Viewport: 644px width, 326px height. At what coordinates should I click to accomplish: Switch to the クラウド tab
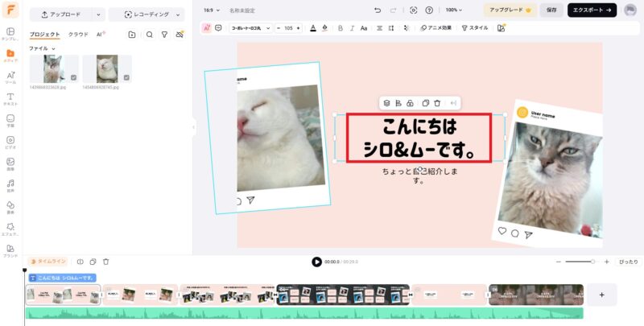coord(78,35)
